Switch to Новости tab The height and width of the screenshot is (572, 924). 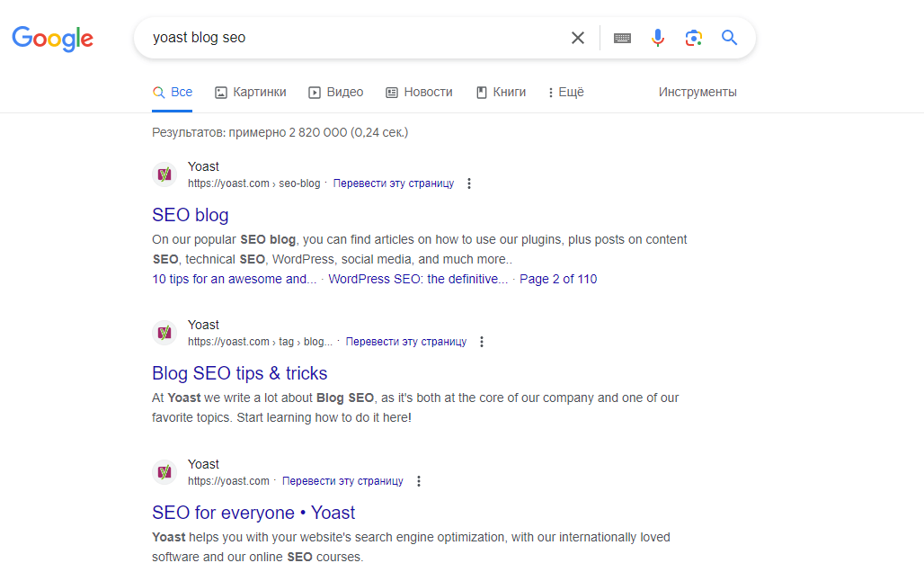coord(419,92)
